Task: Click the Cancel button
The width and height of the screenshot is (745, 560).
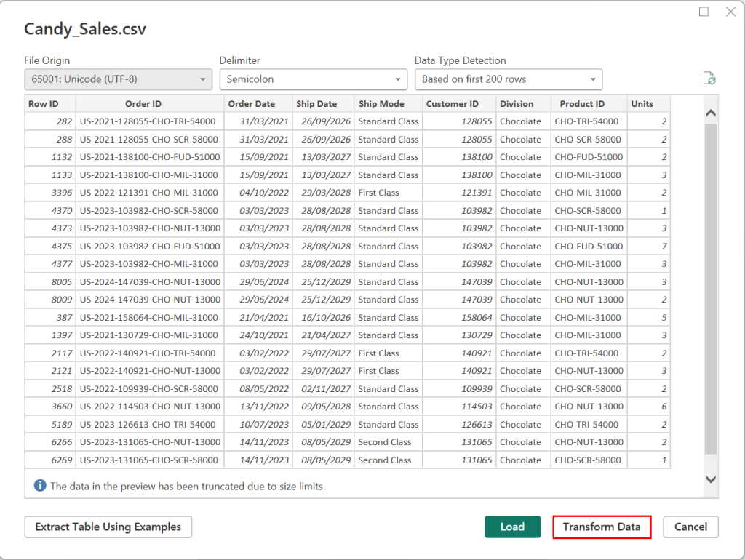Action: pyautogui.click(x=690, y=527)
